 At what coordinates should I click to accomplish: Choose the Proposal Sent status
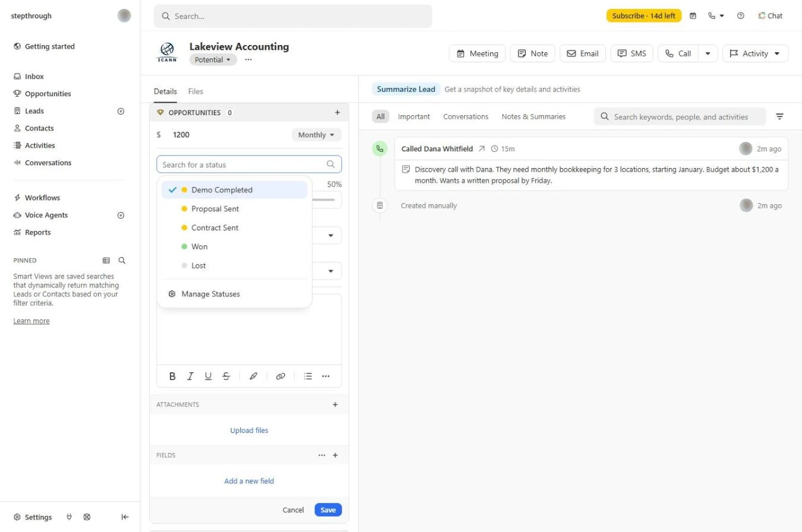pyautogui.click(x=235, y=209)
